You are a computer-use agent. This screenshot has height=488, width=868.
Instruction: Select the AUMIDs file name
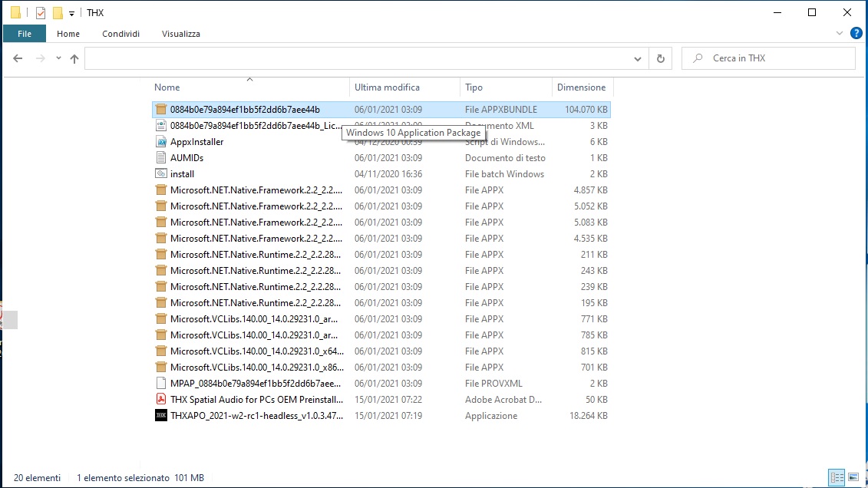click(186, 158)
